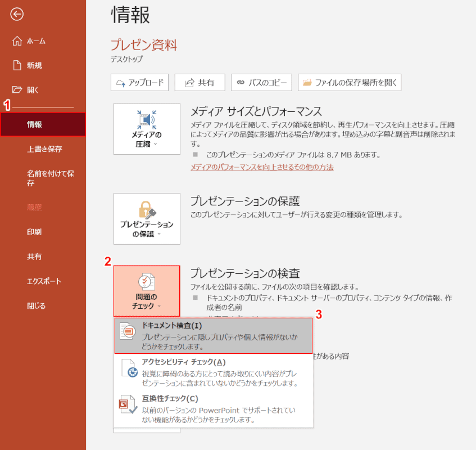The width and height of the screenshot is (476, 450).
Task: Click the document check icon in 問題のチェック
Action: coord(147,282)
